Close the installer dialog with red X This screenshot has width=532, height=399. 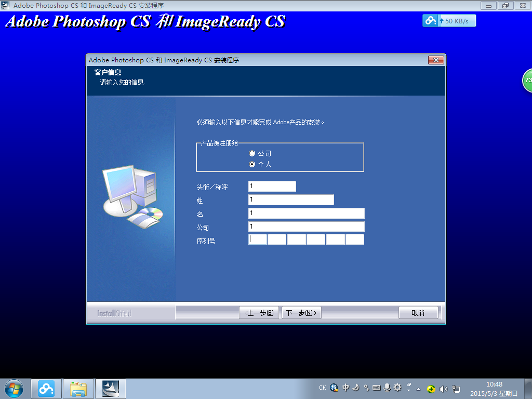436,60
